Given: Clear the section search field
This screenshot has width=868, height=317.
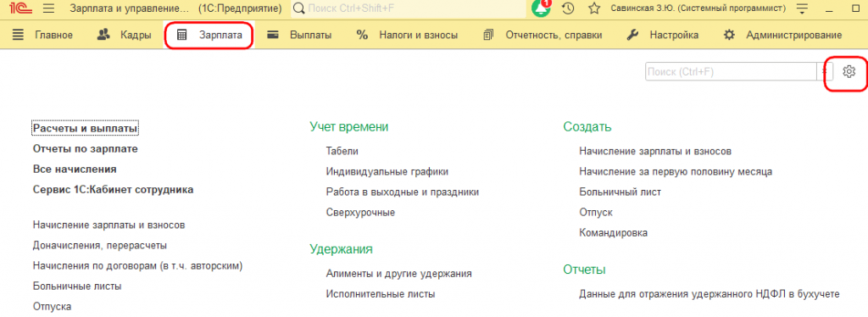Looking at the screenshot, I should pyautogui.click(x=825, y=72).
